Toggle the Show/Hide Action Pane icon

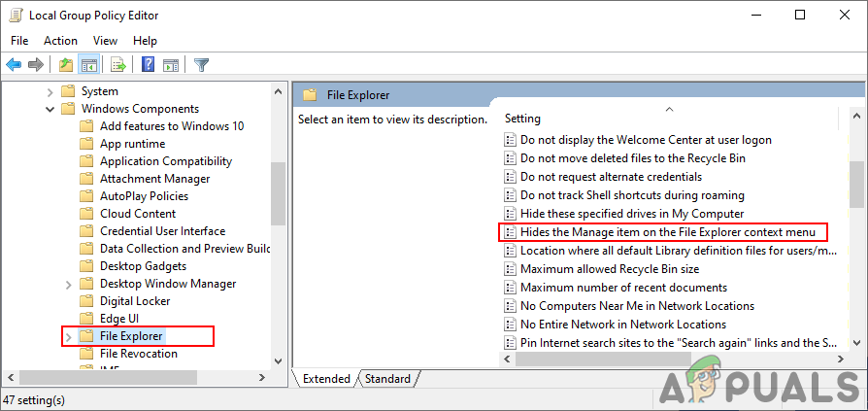pos(171,65)
